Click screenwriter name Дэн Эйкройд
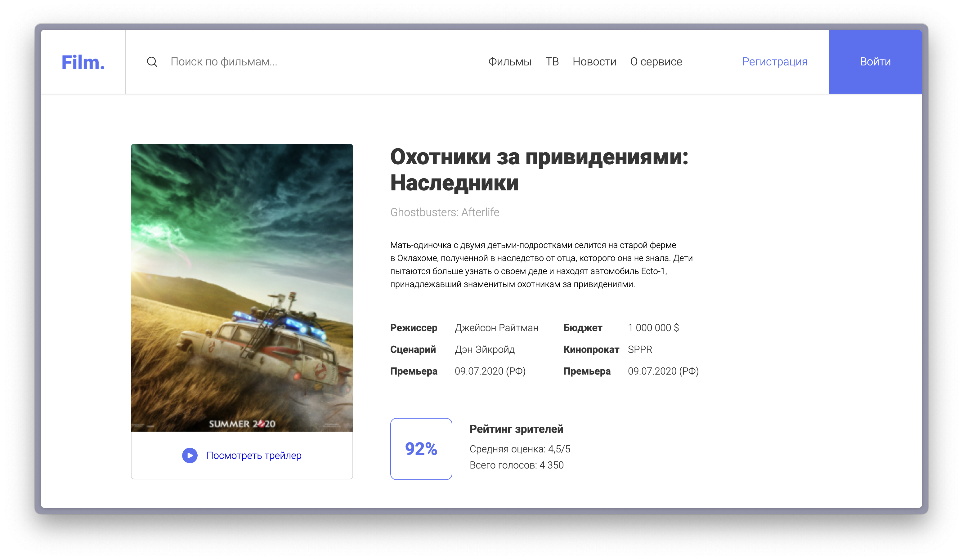 point(484,349)
